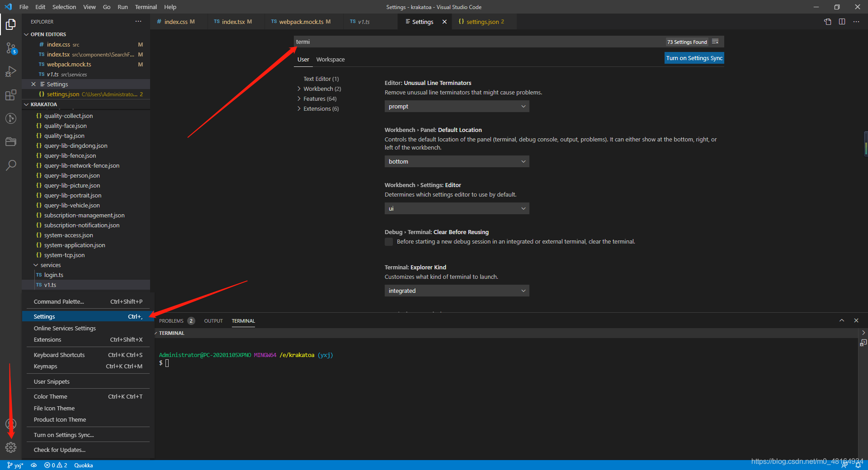Viewport: 868px width, 470px height.
Task: Click errors and warnings status item
Action: [56, 465]
